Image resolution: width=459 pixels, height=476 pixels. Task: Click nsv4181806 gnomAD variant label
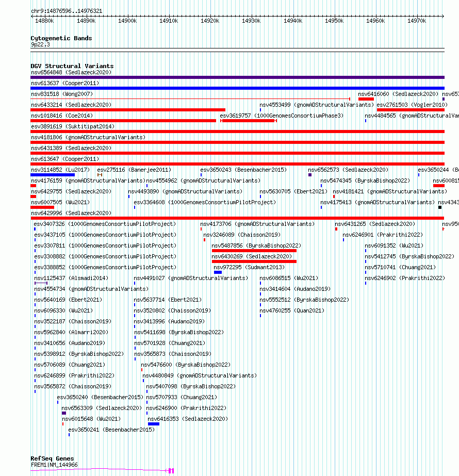click(x=88, y=138)
